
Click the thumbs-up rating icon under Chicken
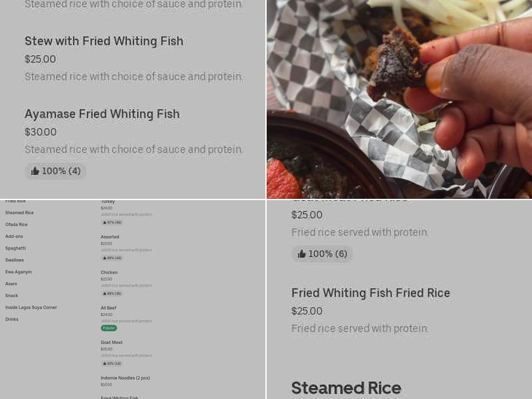[104, 293]
